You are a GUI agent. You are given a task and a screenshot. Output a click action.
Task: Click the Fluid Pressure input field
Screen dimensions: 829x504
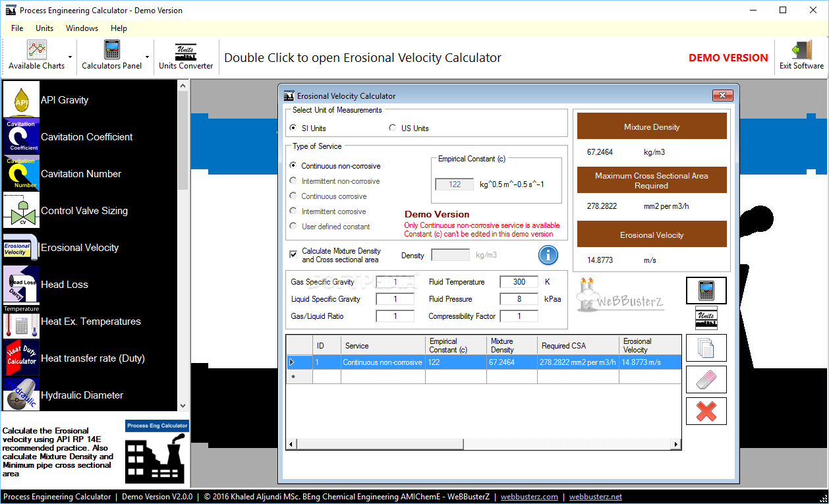[519, 299]
